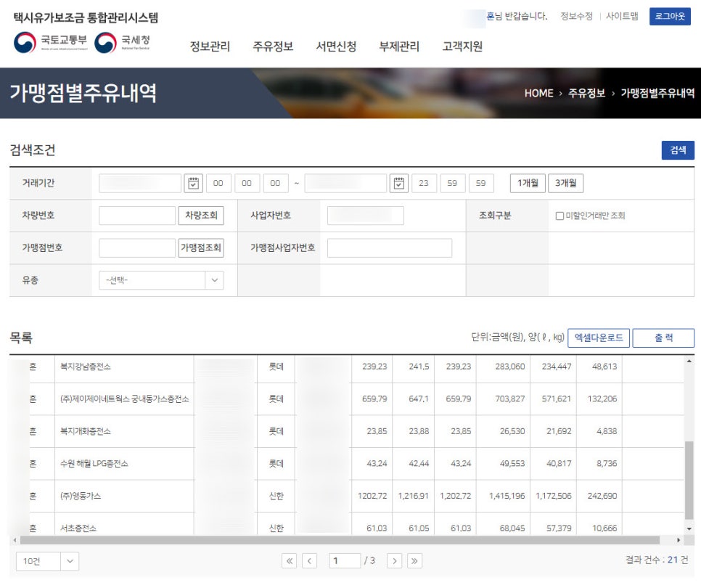Go to the previous results page

tap(310, 560)
